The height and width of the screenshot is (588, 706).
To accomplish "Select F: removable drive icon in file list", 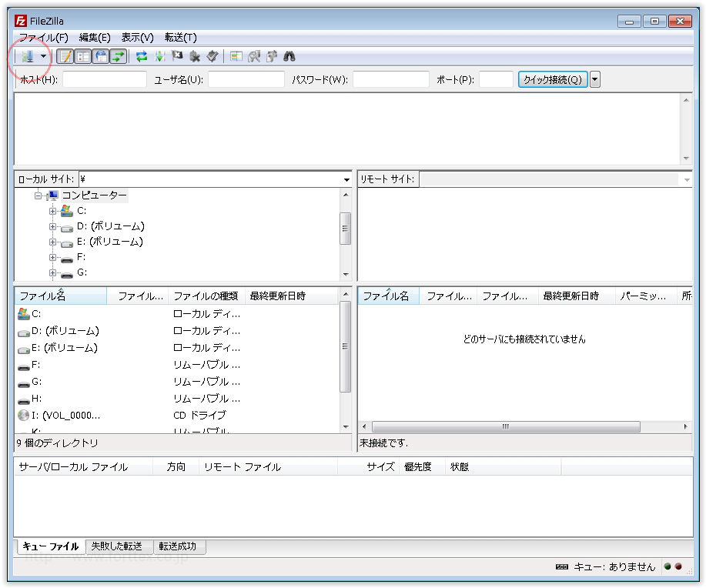I will click(x=23, y=366).
